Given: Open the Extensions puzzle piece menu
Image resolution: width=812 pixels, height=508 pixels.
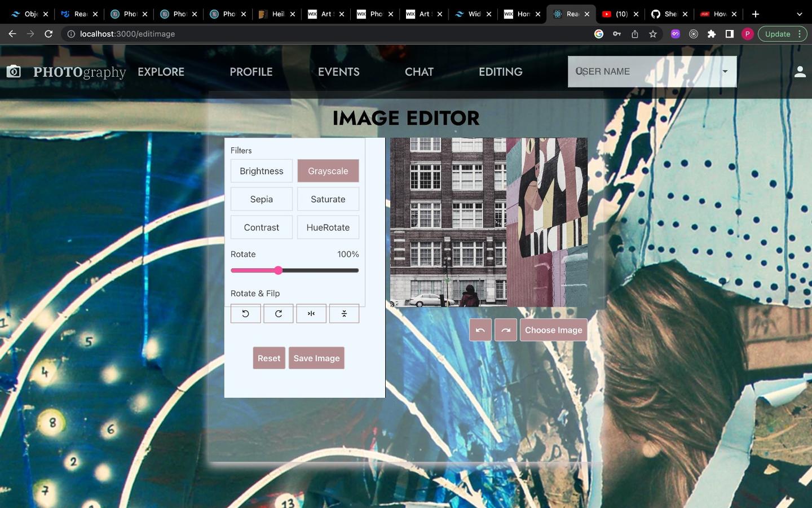Looking at the screenshot, I should pyautogui.click(x=712, y=34).
